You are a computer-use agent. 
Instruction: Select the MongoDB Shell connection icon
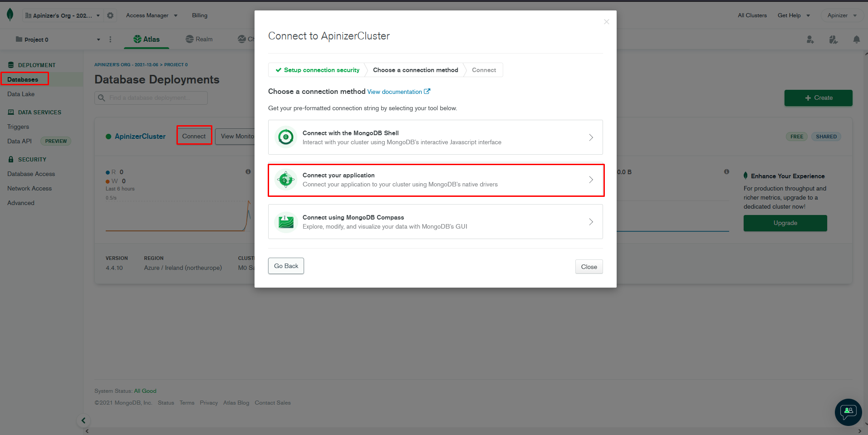point(285,137)
